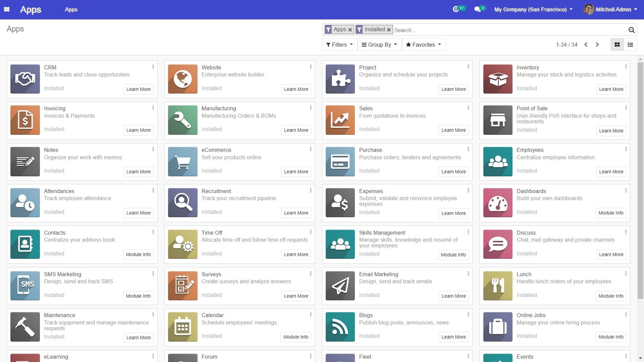Image resolution: width=644 pixels, height=362 pixels.
Task: Click the Email Marketing app icon
Action: (x=340, y=285)
